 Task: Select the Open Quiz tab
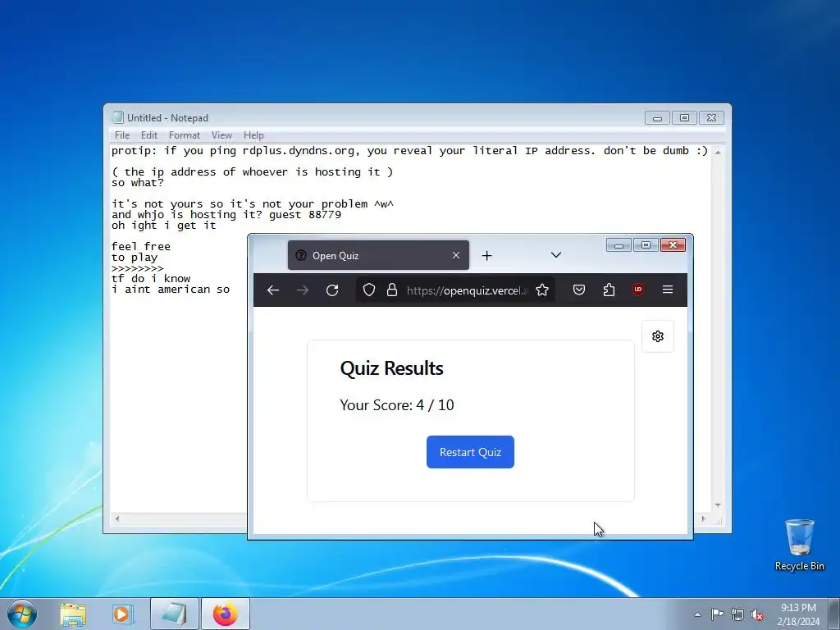pos(378,255)
